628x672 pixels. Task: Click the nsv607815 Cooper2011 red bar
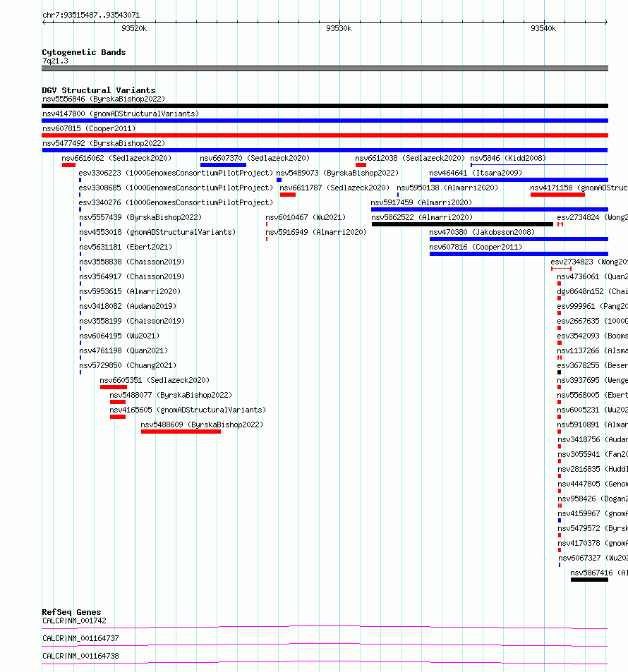[x=325, y=135]
